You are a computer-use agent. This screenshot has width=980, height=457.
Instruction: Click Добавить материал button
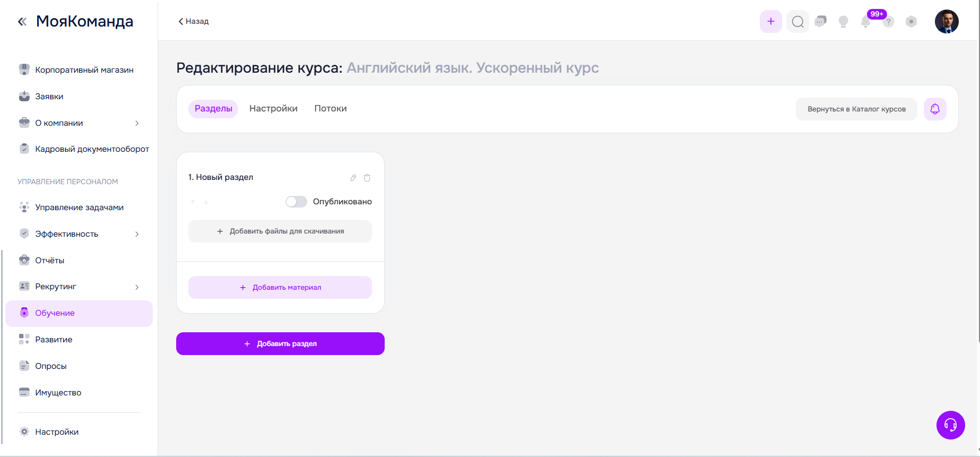(280, 288)
